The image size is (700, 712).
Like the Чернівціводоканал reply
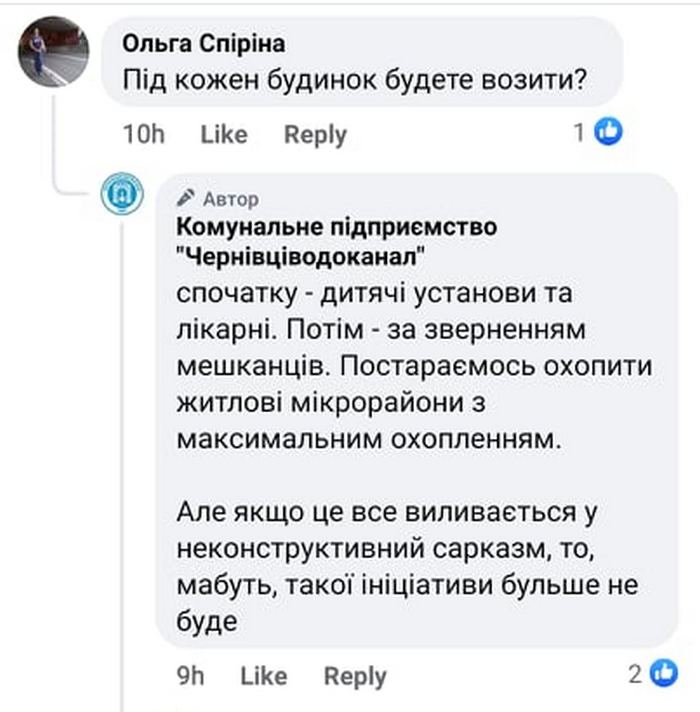[x=263, y=676]
